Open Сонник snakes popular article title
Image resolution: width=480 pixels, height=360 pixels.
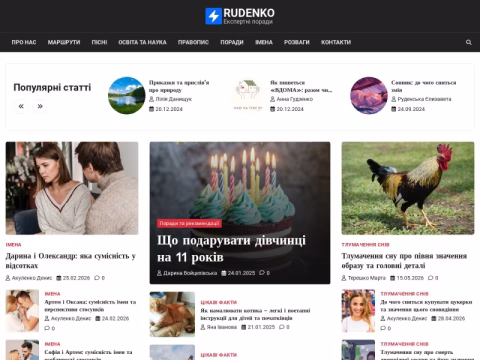click(x=423, y=86)
